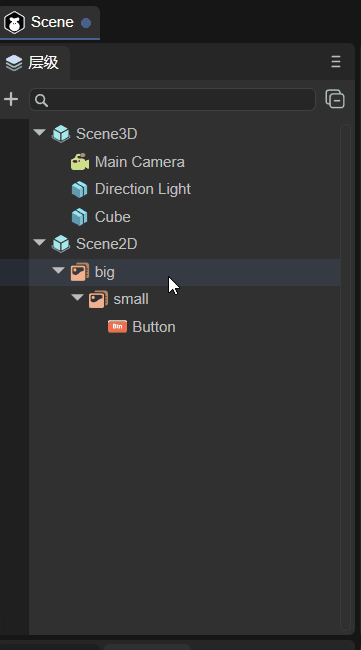Click the plus icon to add a node
Image resolution: width=361 pixels, height=650 pixels.
[11, 99]
